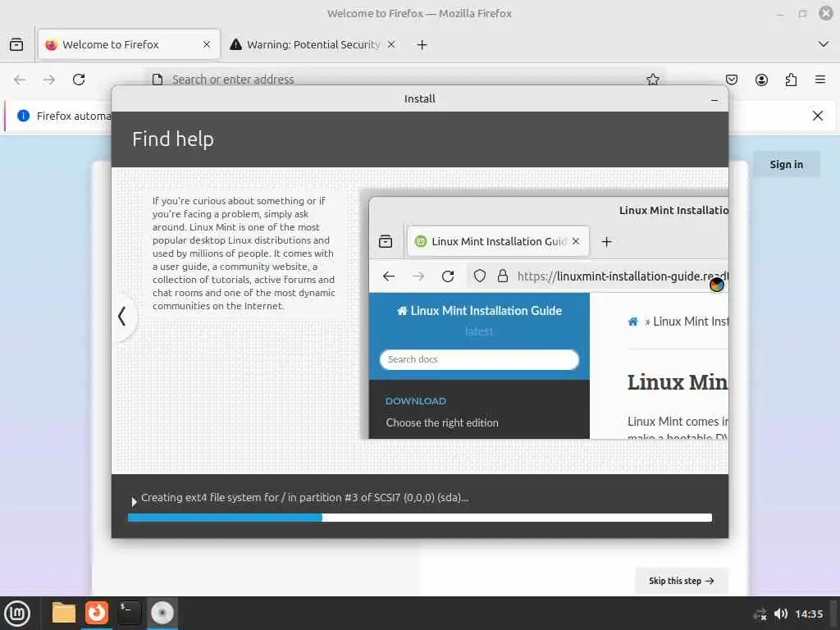Click info icon in Firefox notification bar
840x630 pixels.
pos(23,116)
